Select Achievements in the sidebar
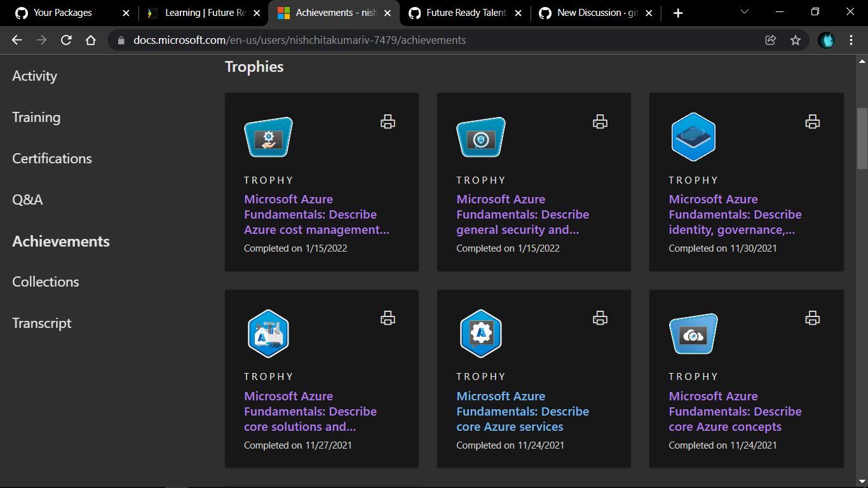The image size is (868, 488). pos(61,241)
